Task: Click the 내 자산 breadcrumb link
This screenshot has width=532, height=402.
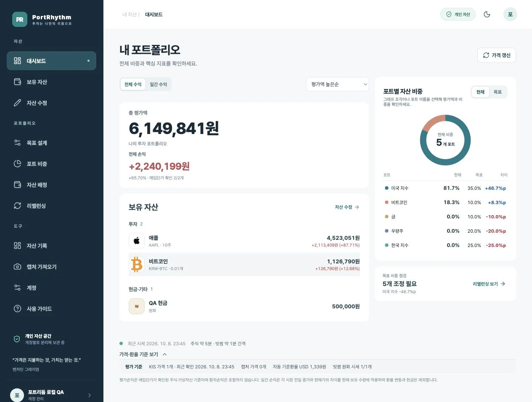Action: tap(130, 14)
